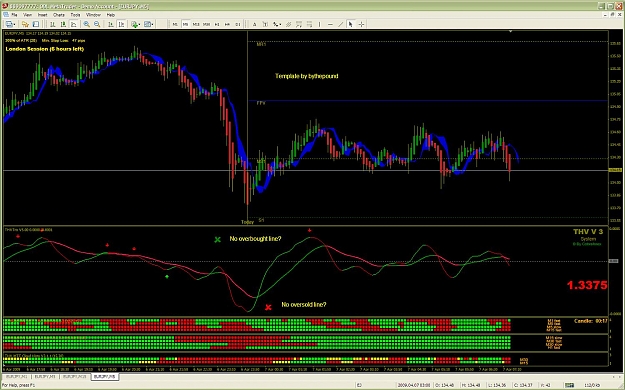Viewport: 625px width, 390px height.
Task: Open the Help menu
Action: pyautogui.click(x=111, y=15)
